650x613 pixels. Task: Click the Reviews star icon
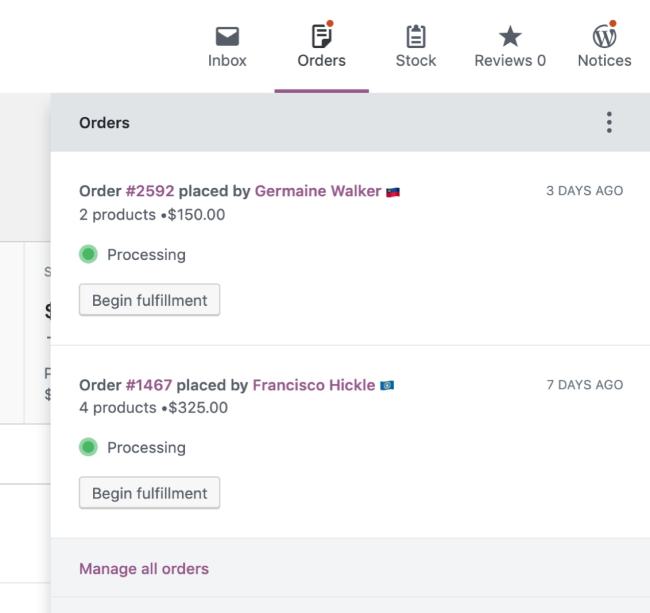coord(510,37)
